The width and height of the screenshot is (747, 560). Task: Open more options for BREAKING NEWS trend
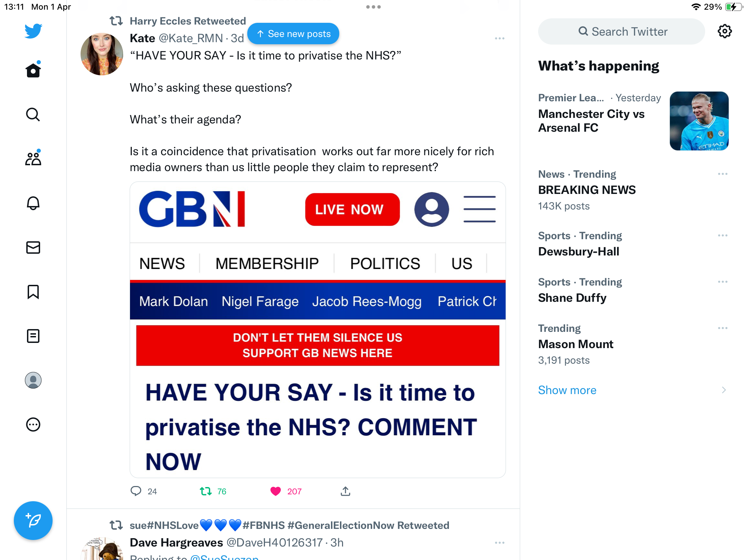coord(723,174)
